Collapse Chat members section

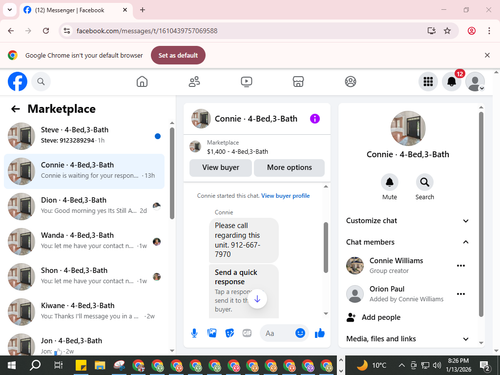click(x=407, y=242)
